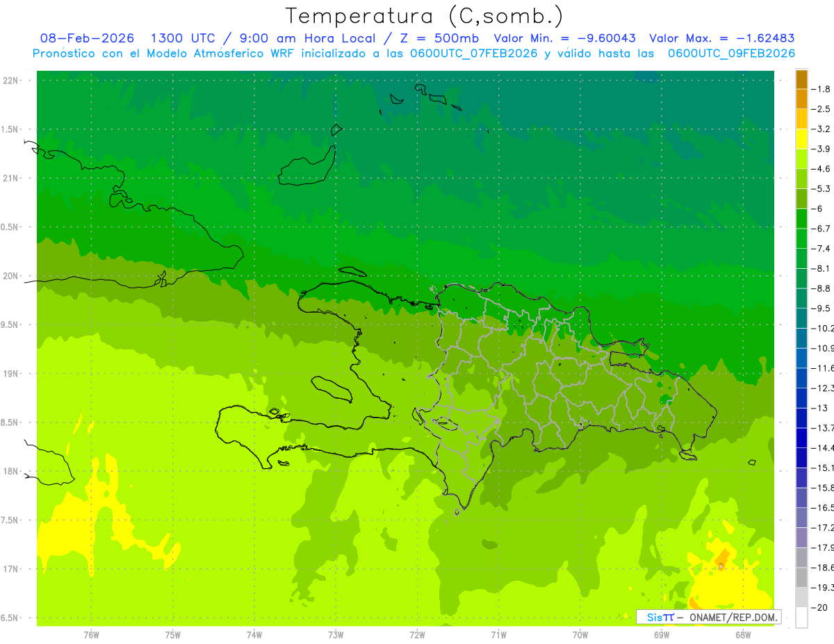This screenshot has width=834, height=644.
Task: Click "Valor Max. = -1.62483" text
Action: (721, 38)
